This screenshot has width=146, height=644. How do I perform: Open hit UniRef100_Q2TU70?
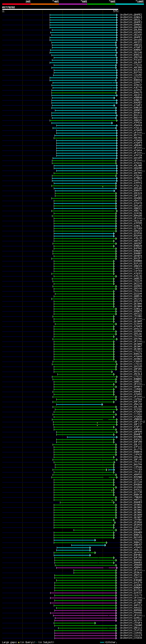pos(131,77)
